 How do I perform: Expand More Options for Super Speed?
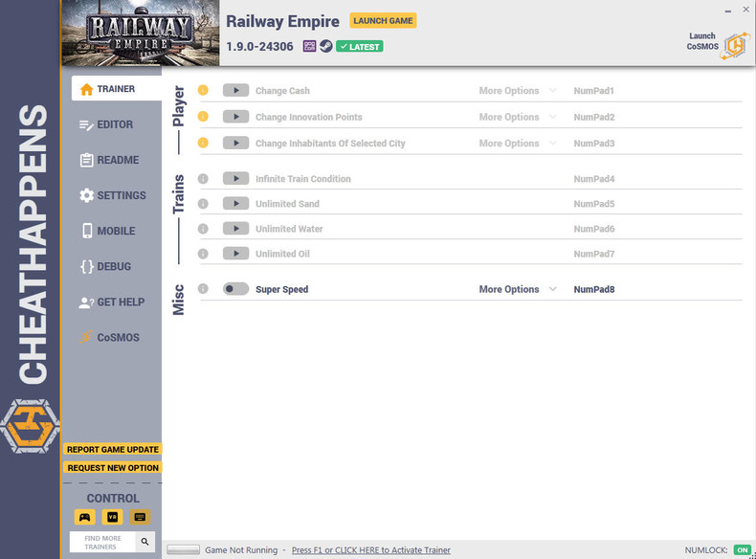coord(518,289)
